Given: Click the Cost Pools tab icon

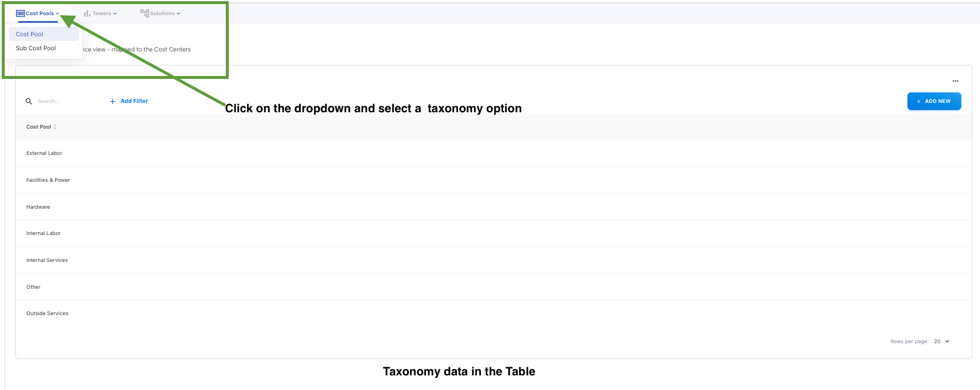Looking at the screenshot, I should point(20,13).
